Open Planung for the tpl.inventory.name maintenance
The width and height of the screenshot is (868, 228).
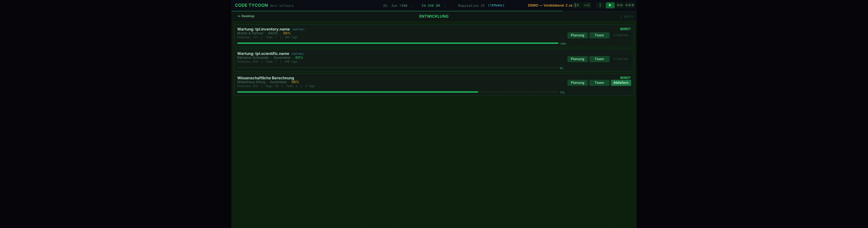coord(577,35)
